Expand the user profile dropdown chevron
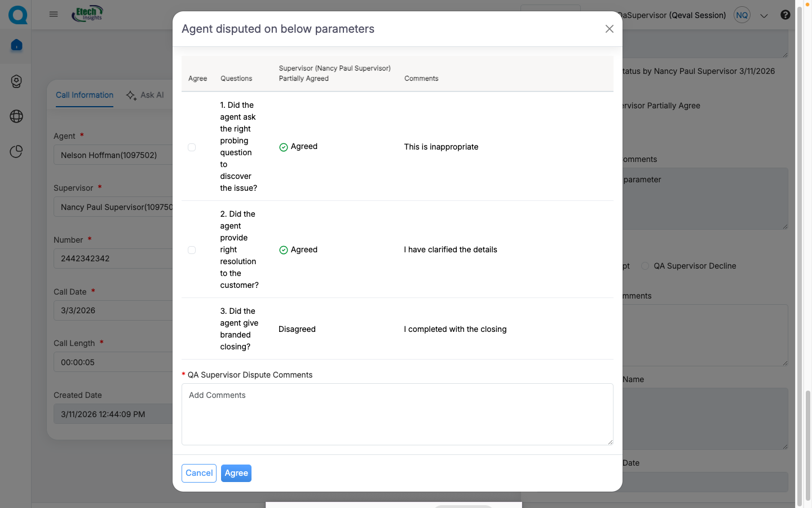 [x=764, y=16]
